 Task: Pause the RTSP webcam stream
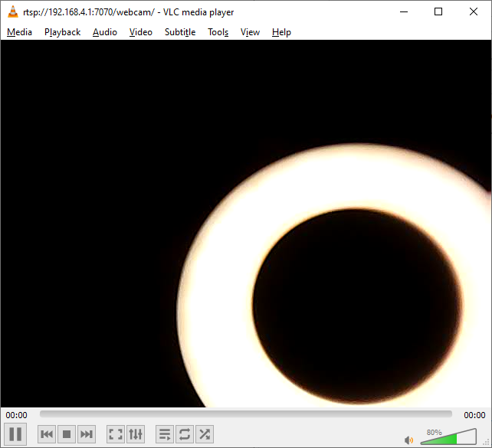click(x=15, y=434)
